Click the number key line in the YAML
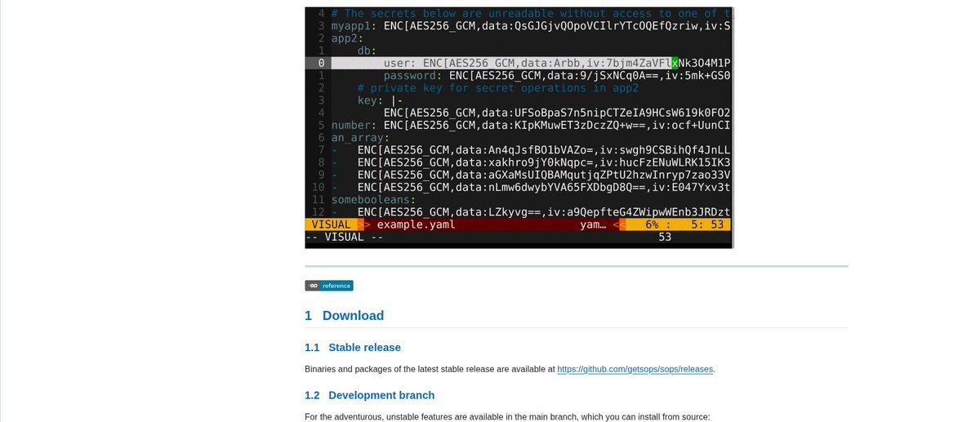The width and height of the screenshot is (980, 422). click(351, 125)
